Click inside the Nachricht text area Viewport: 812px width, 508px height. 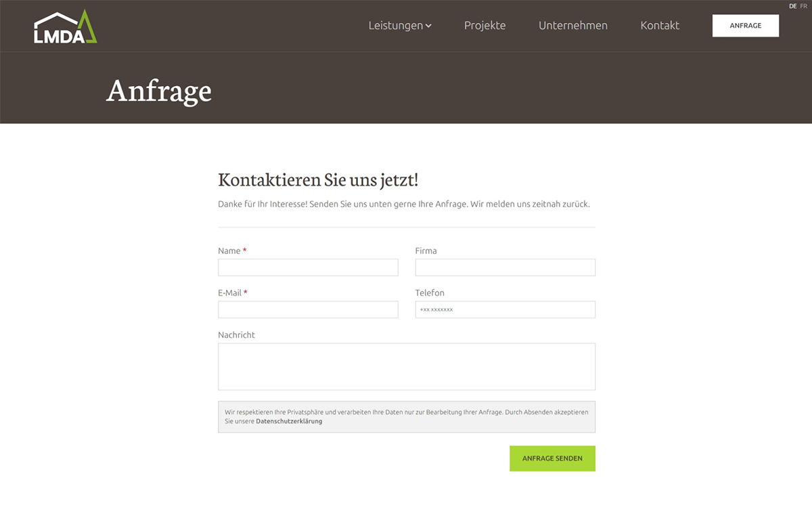[x=407, y=366]
